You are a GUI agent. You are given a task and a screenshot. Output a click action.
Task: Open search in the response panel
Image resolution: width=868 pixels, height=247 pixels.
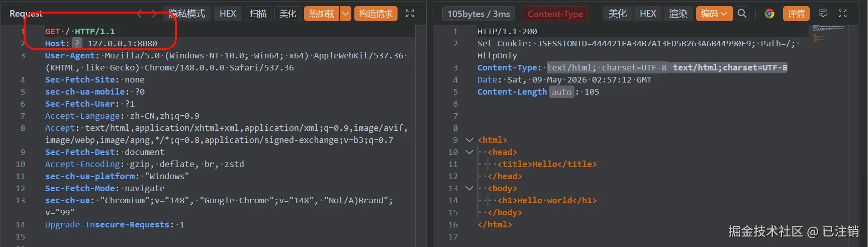coord(742,14)
